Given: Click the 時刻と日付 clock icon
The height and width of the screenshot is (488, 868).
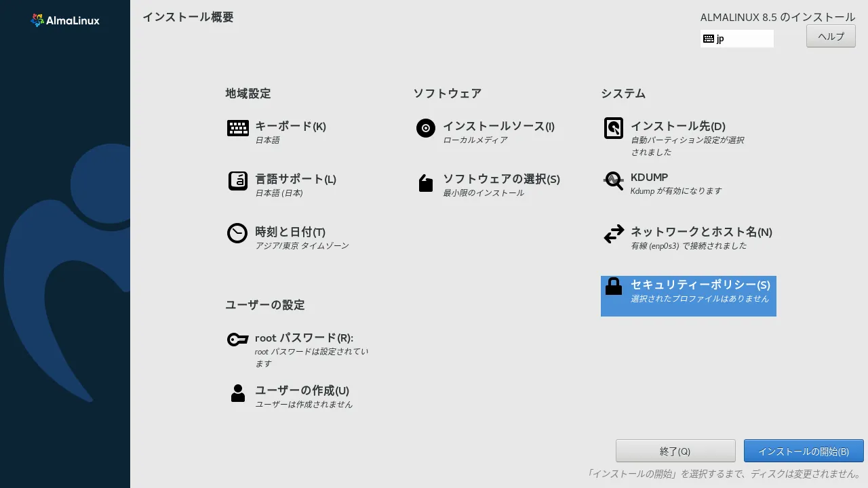Looking at the screenshot, I should tap(237, 233).
